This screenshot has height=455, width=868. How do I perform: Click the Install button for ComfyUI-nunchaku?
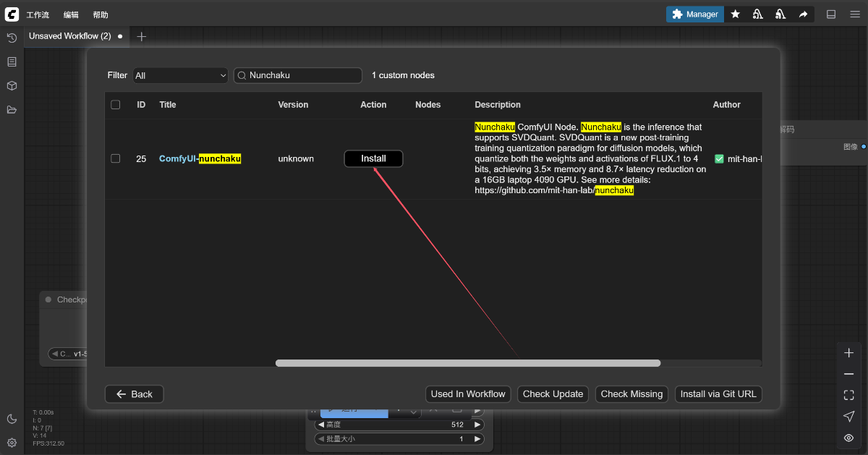click(x=373, y=158)
